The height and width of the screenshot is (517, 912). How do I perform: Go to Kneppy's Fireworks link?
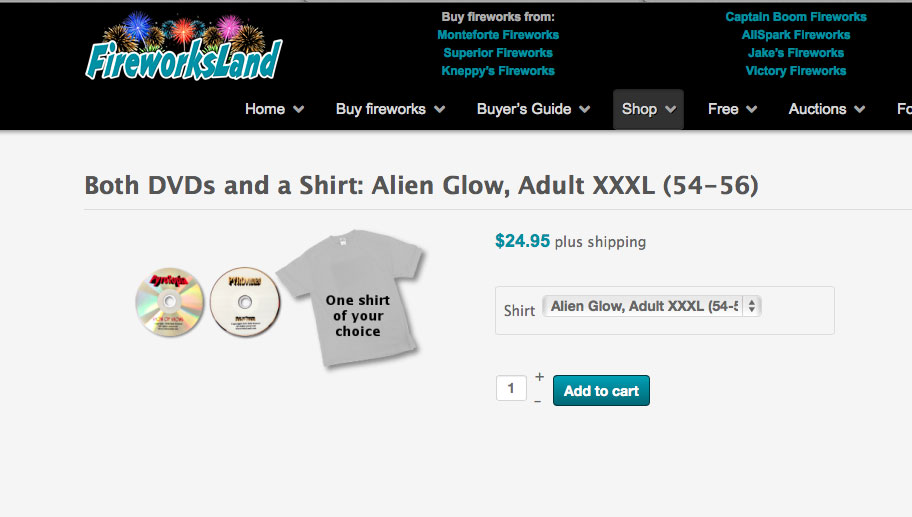(x=498, y=71)
